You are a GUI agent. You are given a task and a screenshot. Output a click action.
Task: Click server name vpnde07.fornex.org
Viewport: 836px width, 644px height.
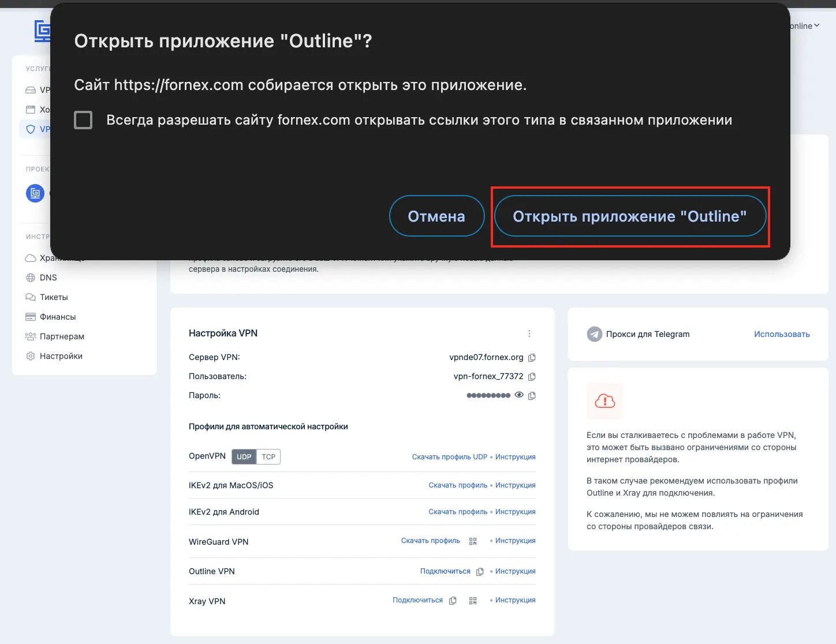(x=486, y=357)
